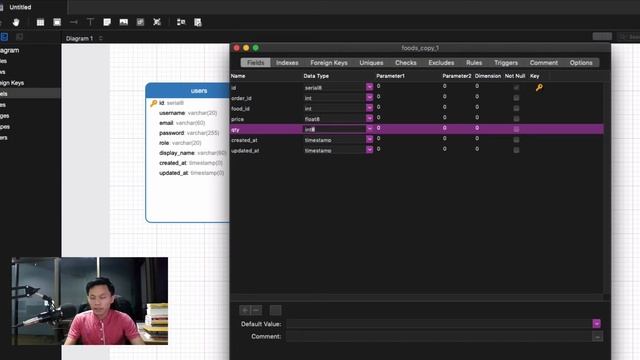Open Default Value dropdown arrow
640x360 pixels.
pyautogui.click(x=596, y=324)
